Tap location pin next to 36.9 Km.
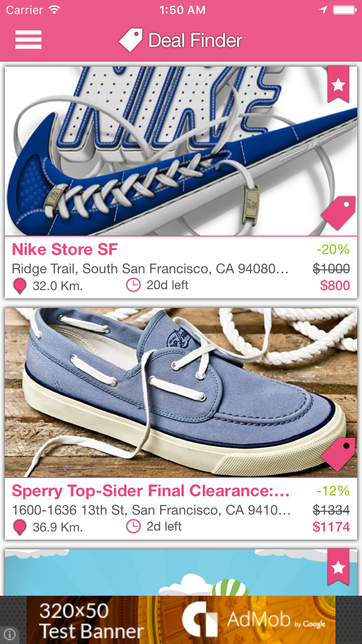Screen dimensions: 362x644 coord(20,527)
